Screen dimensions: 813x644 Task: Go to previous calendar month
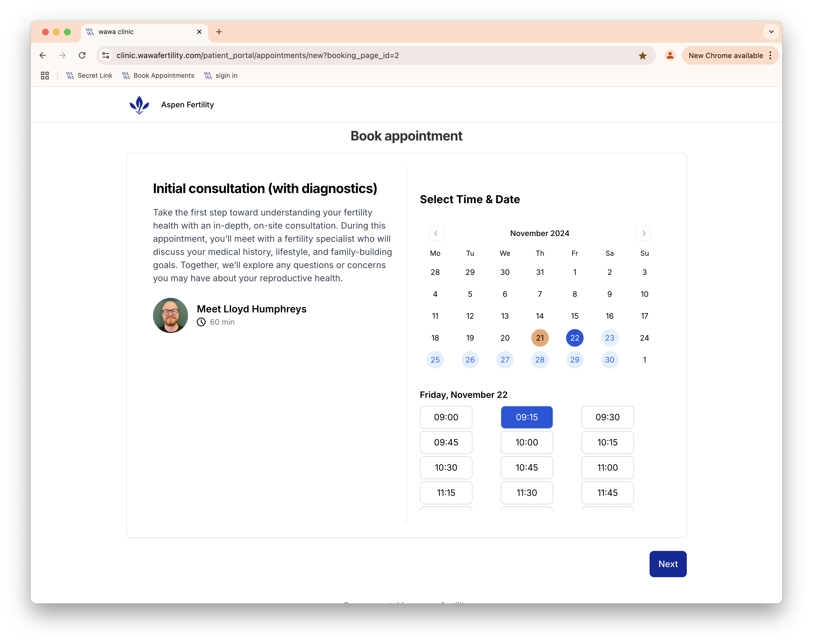tap(436, 233)
